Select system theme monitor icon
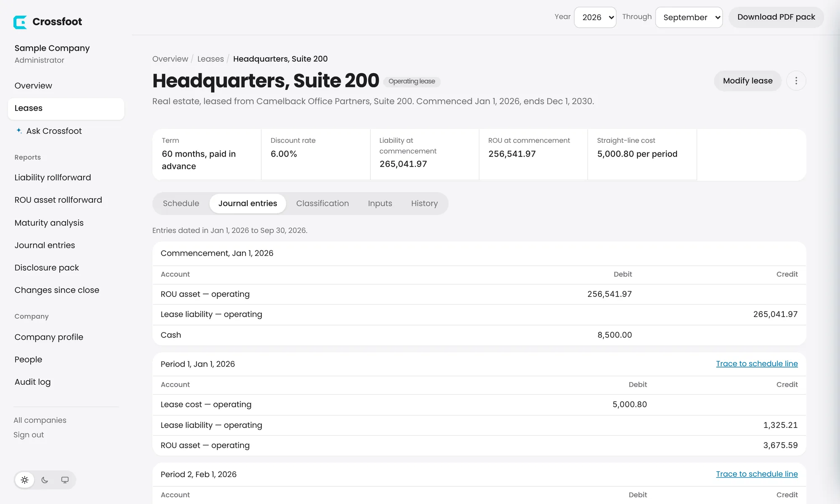The width and height of the screenshot is (840, 504). click(x=65, y=480)
